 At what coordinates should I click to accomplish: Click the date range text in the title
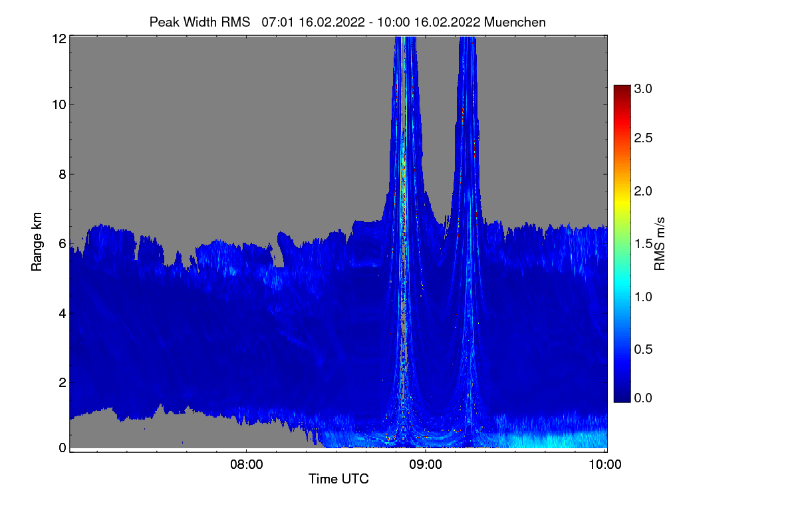click(x=372, y=22)
